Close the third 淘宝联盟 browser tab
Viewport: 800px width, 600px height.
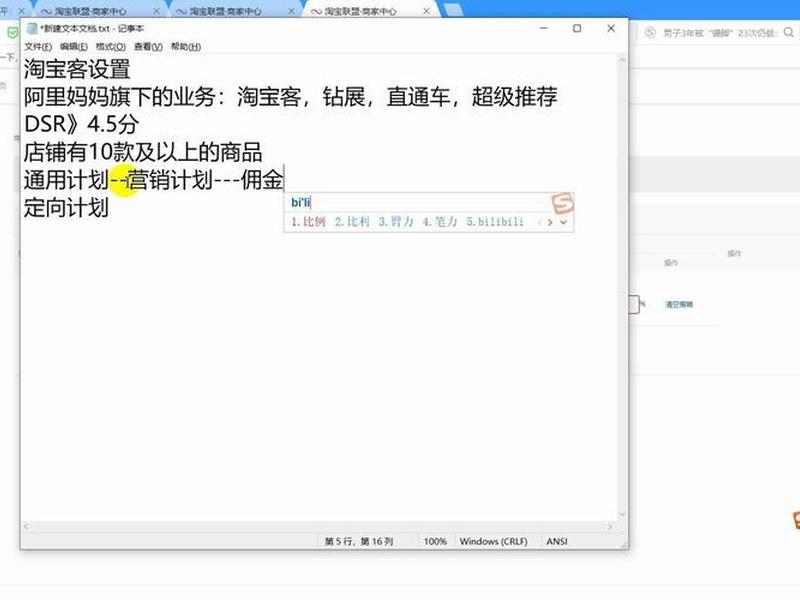(427, 11)
